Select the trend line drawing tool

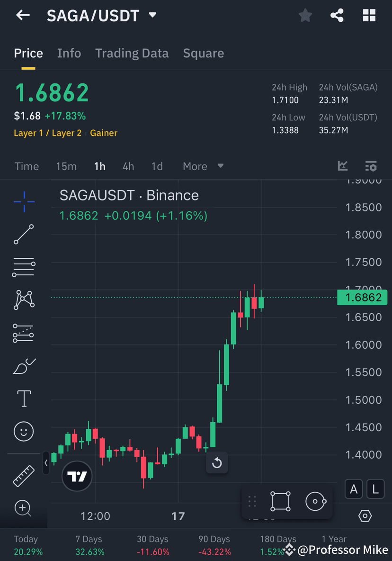click(23, 235)
